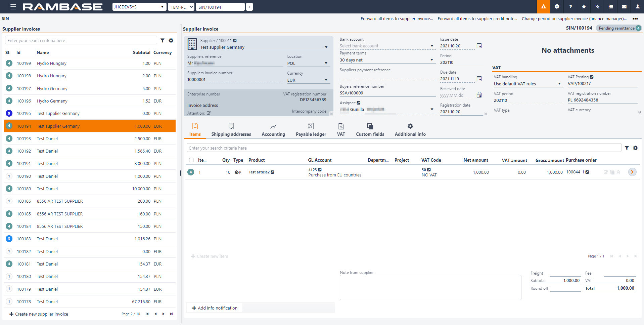Open items grid settings gear
644x325 pixels.
click(x=635, y=148)
